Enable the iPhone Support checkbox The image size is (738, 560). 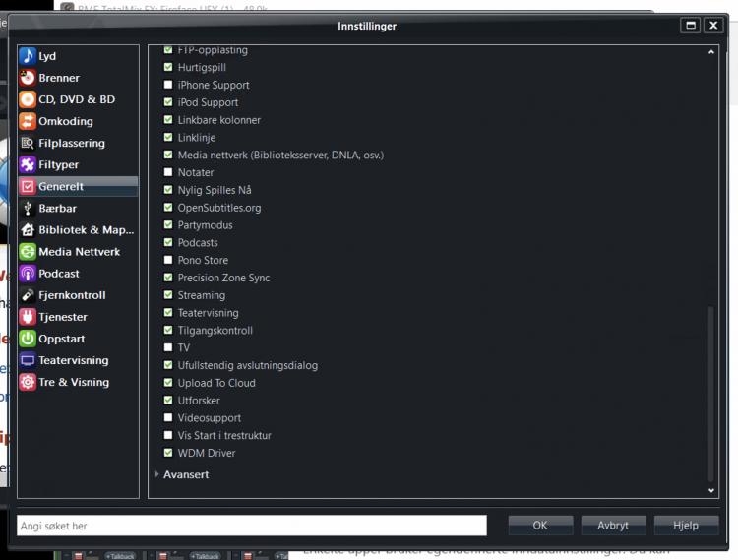[168, 85]
